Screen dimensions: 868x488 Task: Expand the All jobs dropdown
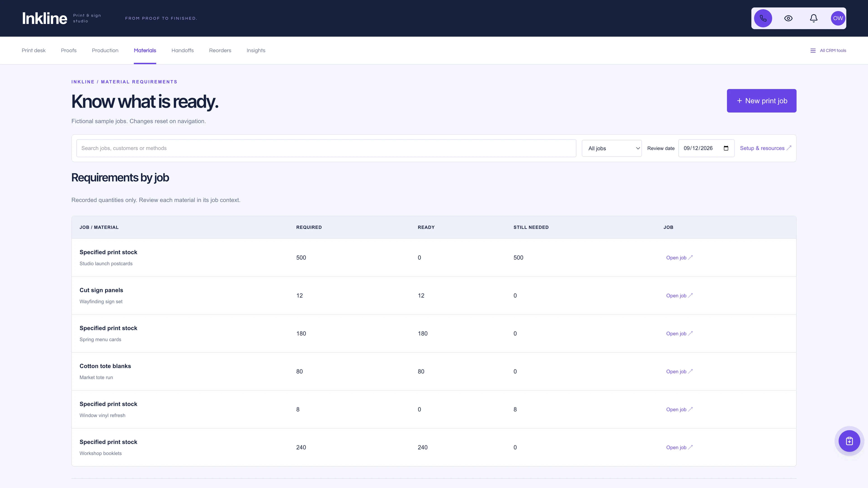click(x=612, y=148)
